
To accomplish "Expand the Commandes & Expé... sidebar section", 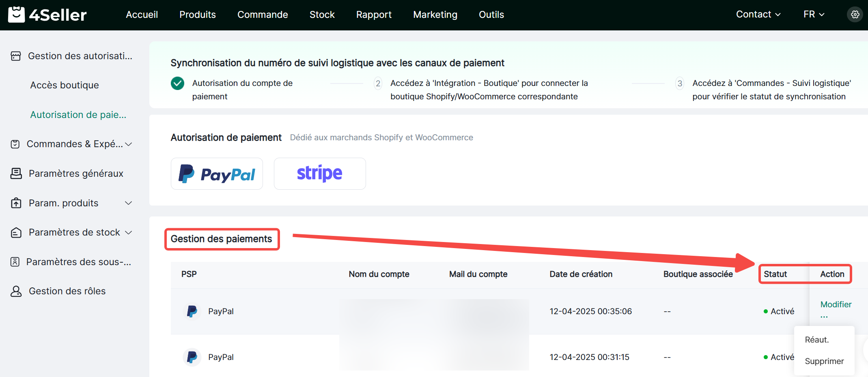I will (x=129, y=144).
